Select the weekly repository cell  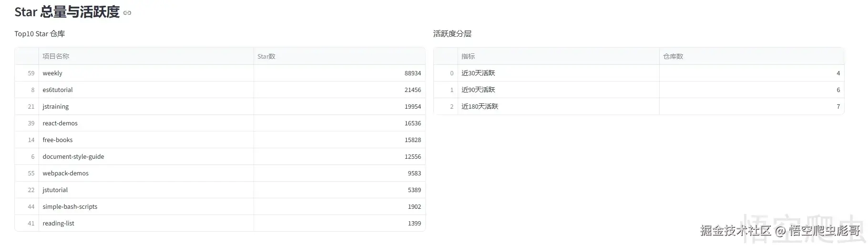[x=146, y=73]
